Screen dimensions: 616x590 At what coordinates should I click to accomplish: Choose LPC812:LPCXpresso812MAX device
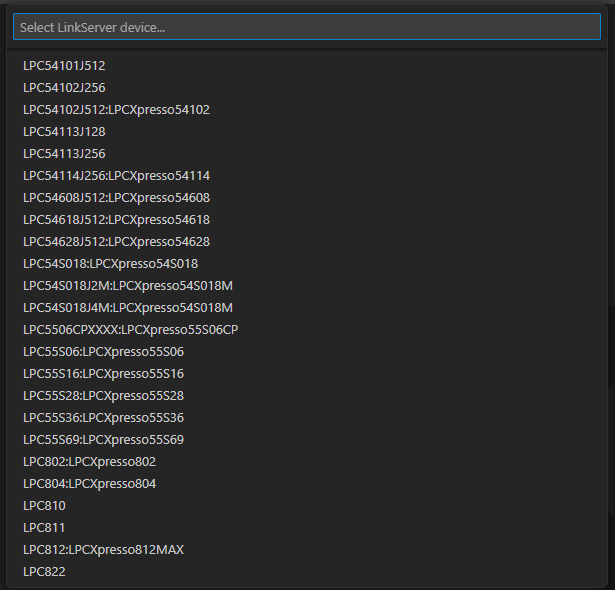click(104, 550)
